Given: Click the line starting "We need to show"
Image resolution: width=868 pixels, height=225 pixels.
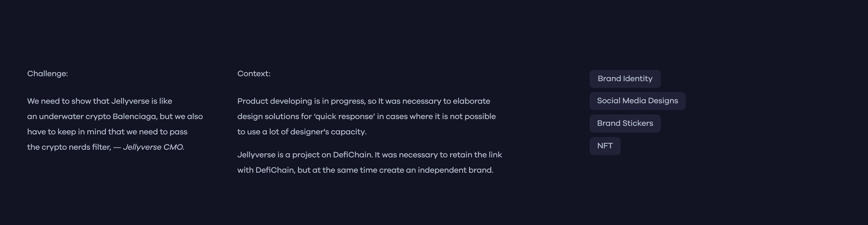Looking at the screenshot, I should [x=99, y=101].
